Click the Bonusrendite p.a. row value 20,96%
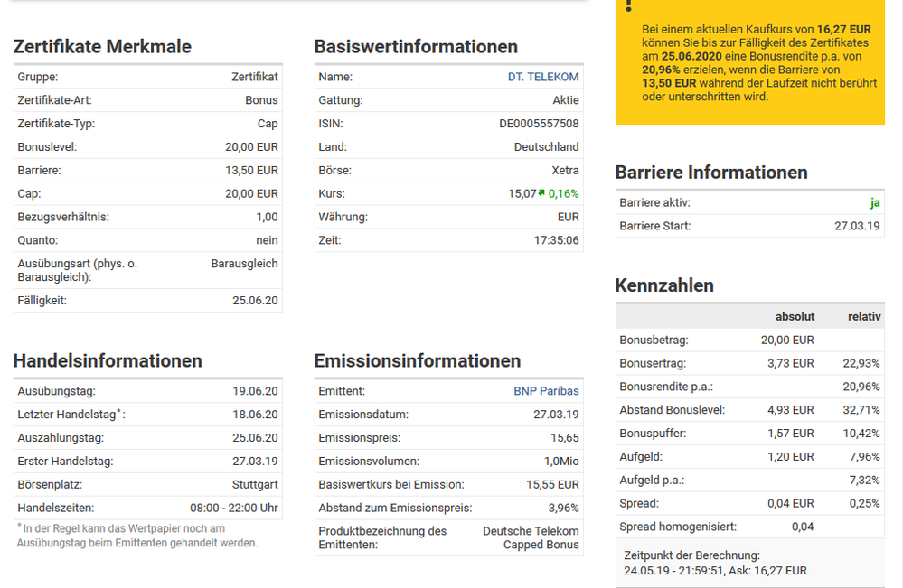The image size is (903, 588). pyautogui.click(x=861, y=387)
